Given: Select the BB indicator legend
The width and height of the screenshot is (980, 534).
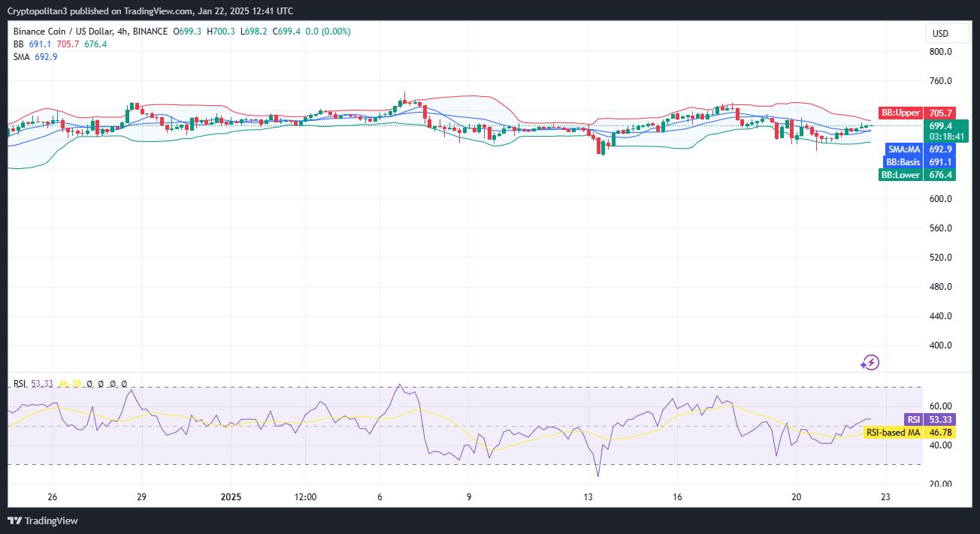Looking at the screenshot, I should (x=19, y=44).
